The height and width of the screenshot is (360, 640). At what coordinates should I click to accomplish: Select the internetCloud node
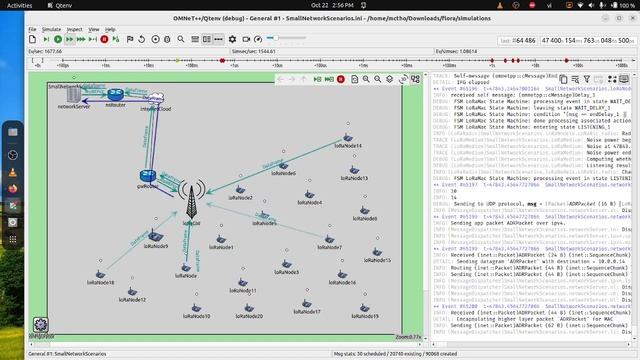click(156, 98)
